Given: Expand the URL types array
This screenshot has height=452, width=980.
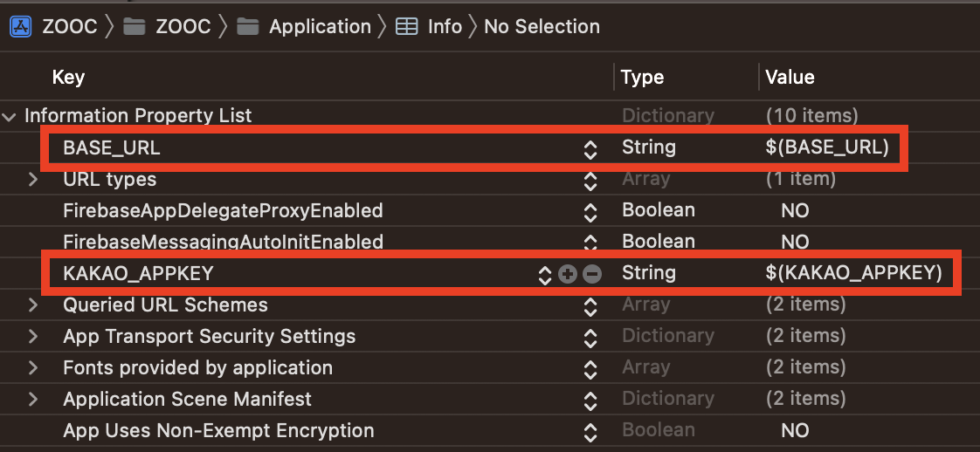Looking at the screenshot, I should (33, 180).
